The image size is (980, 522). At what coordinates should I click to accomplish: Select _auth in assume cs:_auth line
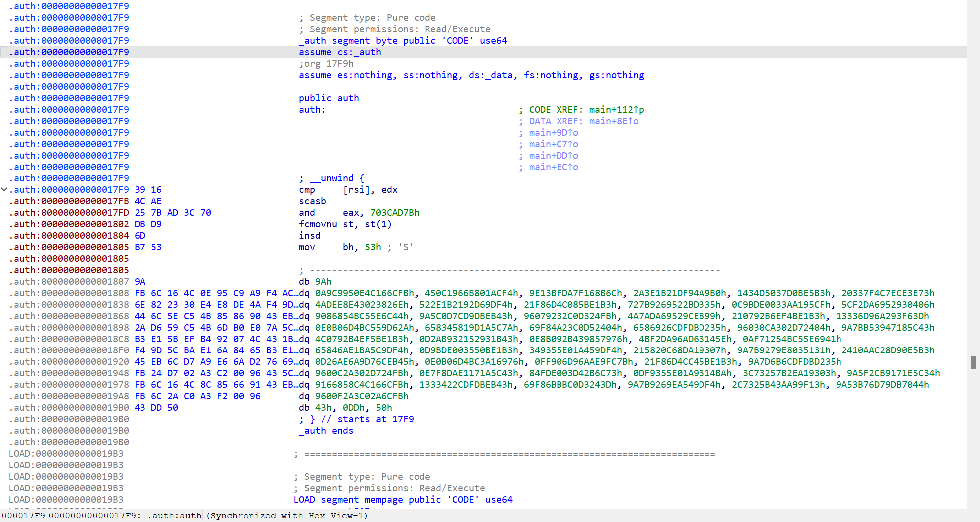368,52
